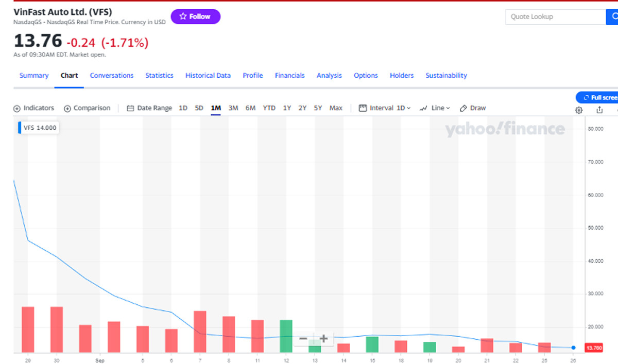Screen dimensions: 618x364
Task: Click the Follow star button
Action: tap(195, 16)
